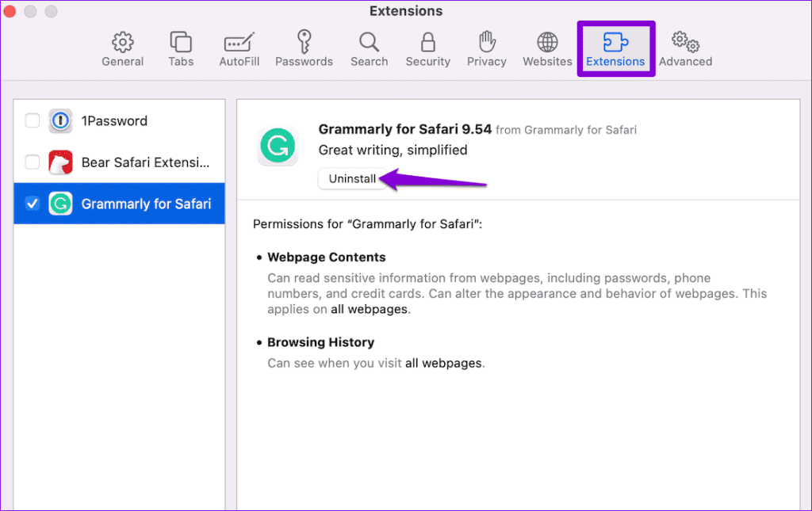Open the General preferences tab
The width and height of the screenshot is (812, 511).
(x=122, y=49)
